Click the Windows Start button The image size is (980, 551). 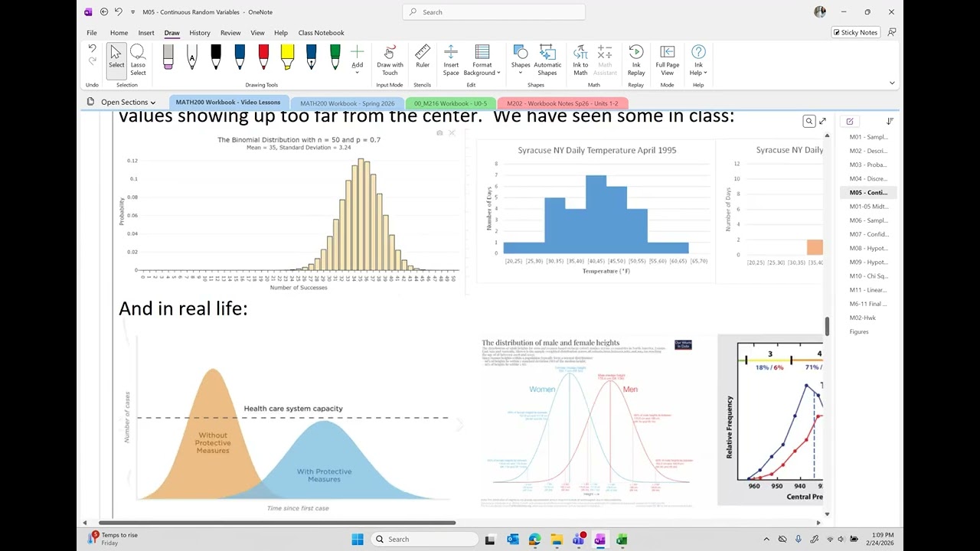(358, 540)
